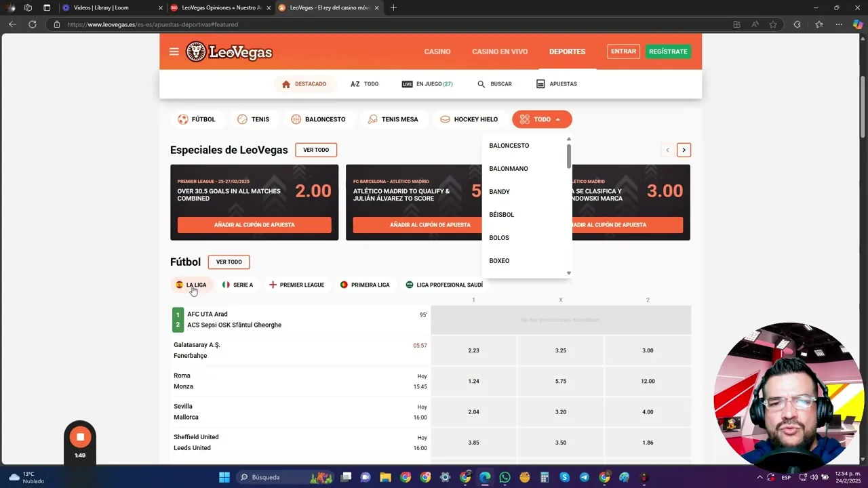Image resolution: width=868 pixels, height=488 pixels.
Task: Select Roma–Monza draw odds 5.75
Action: 561,381
